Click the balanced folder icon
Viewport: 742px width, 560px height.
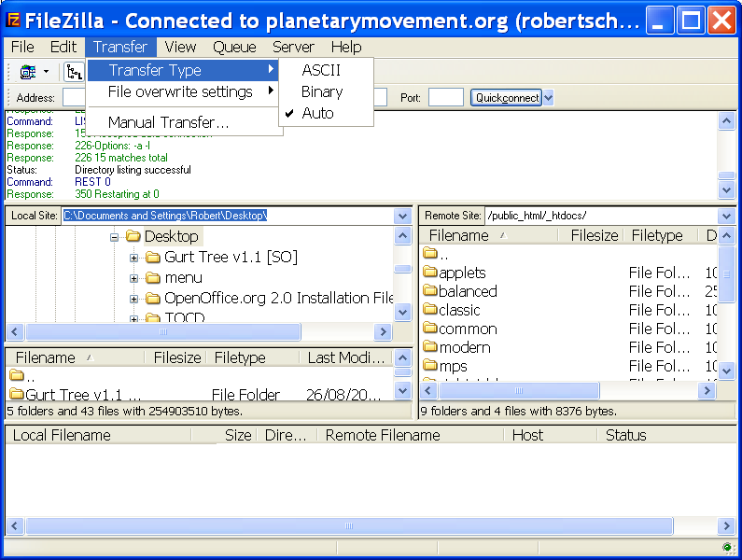coord(430,290)
